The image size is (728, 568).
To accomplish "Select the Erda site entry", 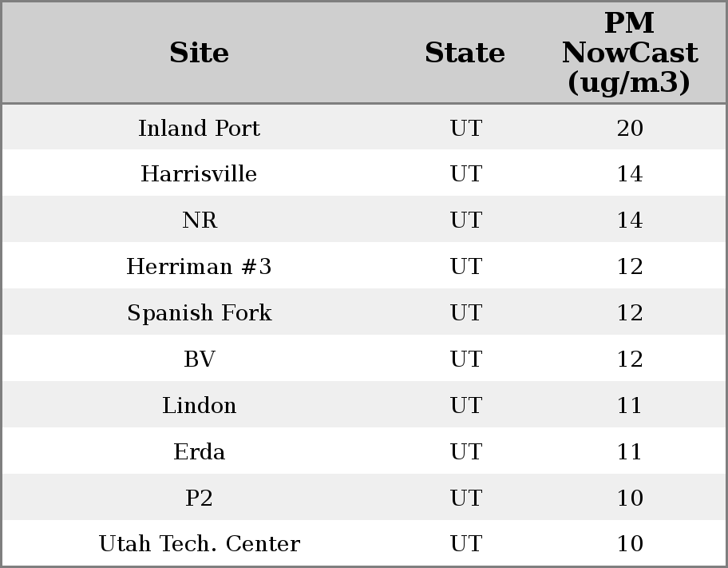I will tap(199, 452).
